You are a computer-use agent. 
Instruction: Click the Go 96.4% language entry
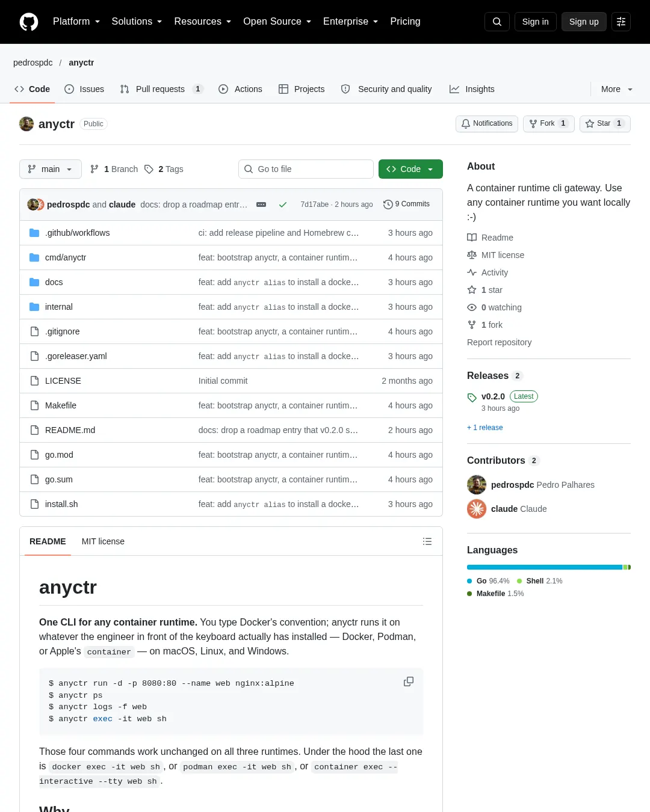click(488, 581)
